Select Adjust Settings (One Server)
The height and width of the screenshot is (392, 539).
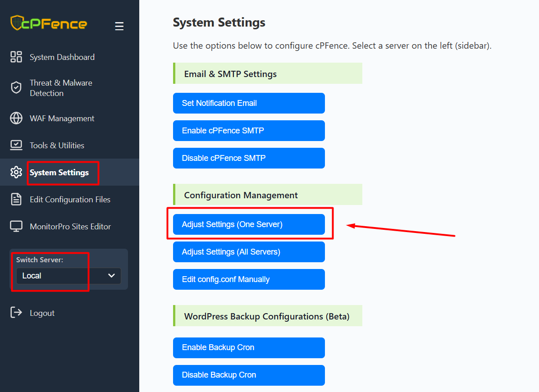249,224
